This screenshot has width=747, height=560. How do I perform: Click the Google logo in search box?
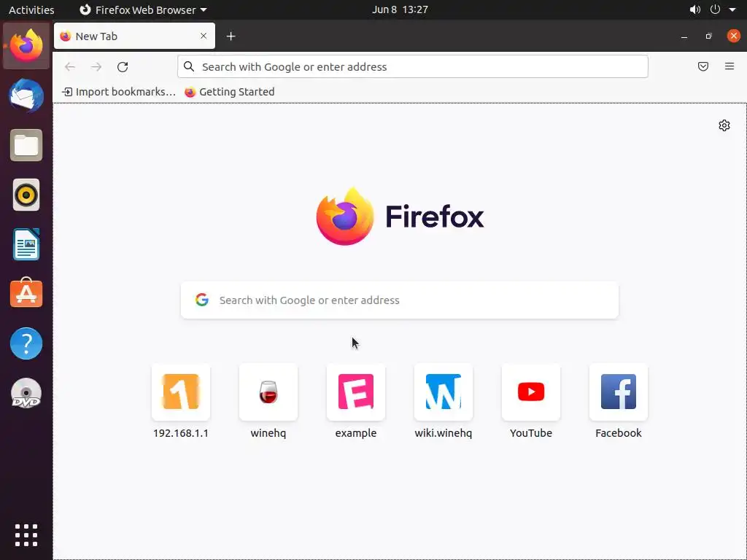(x=202, y=300)
